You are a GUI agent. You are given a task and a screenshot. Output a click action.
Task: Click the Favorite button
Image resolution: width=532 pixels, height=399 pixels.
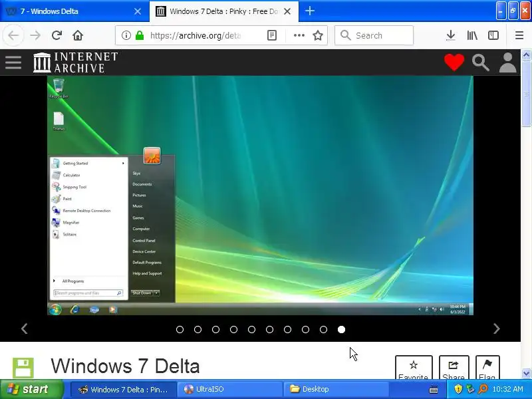414,368
